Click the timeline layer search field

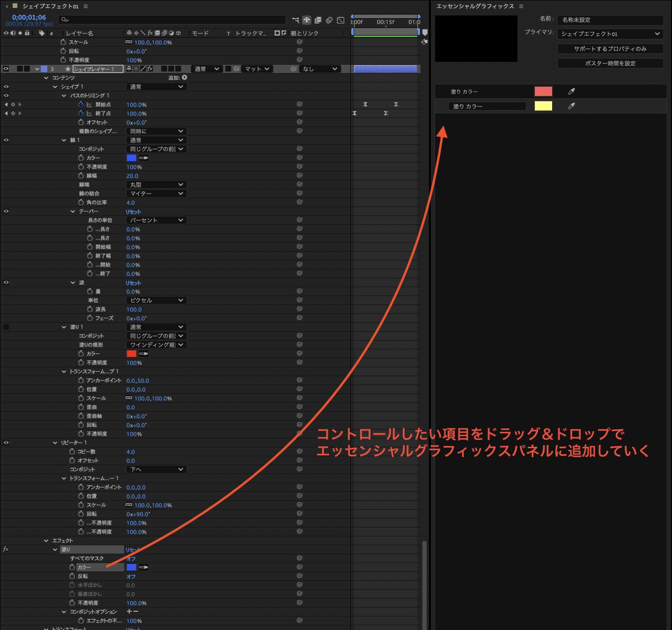point(172,20)
